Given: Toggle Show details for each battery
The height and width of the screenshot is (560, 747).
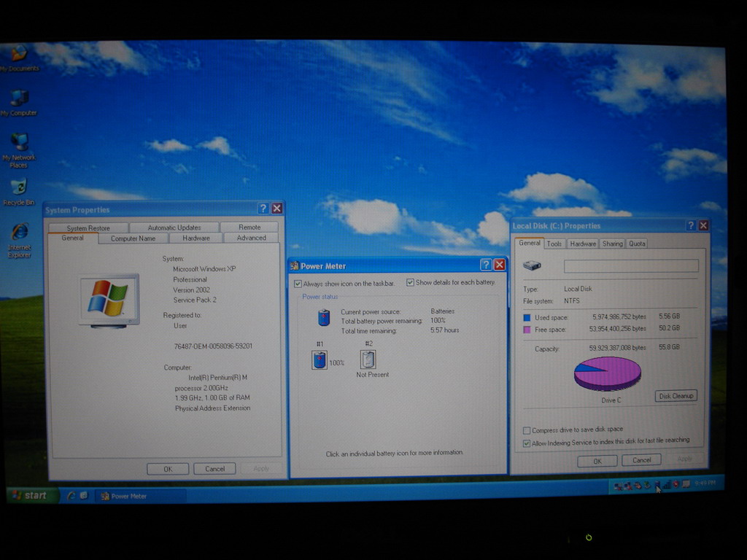Looking at the screenshot, I should 410,282.
